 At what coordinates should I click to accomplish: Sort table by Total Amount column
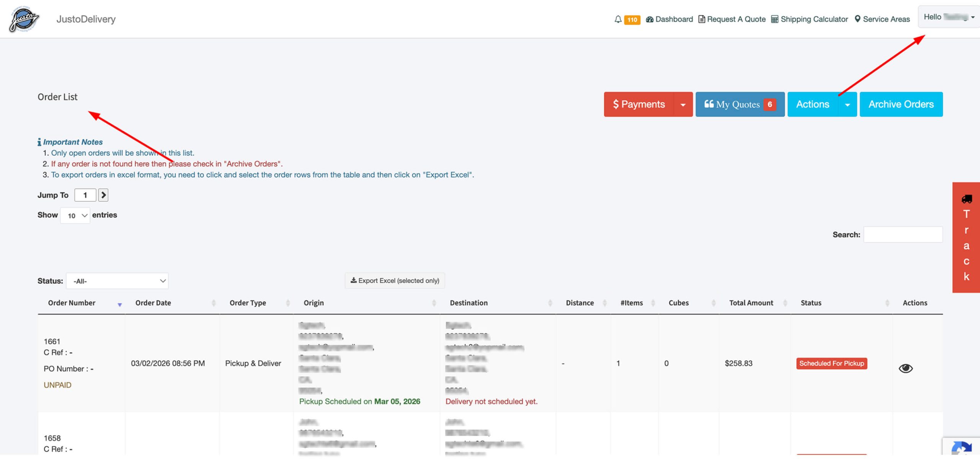[751, 303]
